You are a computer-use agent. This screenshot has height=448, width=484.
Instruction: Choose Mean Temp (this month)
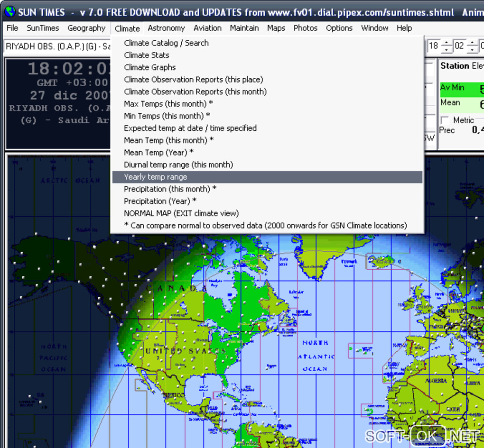coord(267,140)
